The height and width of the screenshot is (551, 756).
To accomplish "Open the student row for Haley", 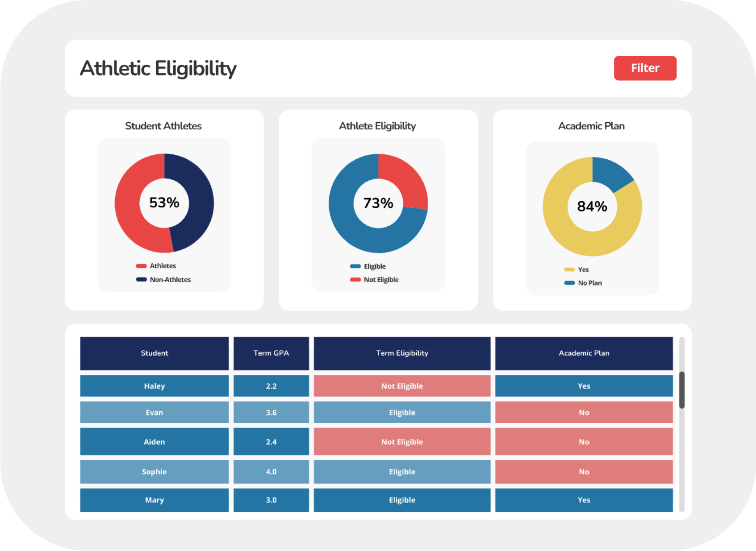I will (154, 386).
